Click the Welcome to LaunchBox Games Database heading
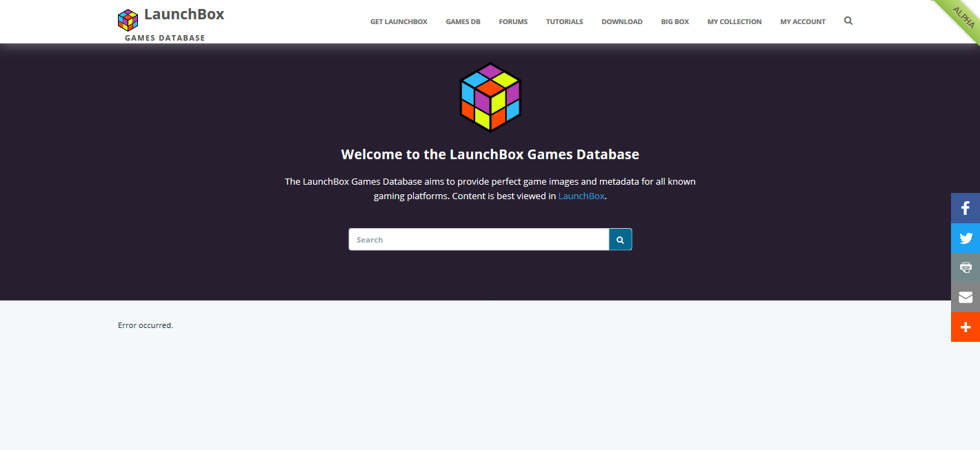Screen dimensions: 980x450 tap(490, 154)
